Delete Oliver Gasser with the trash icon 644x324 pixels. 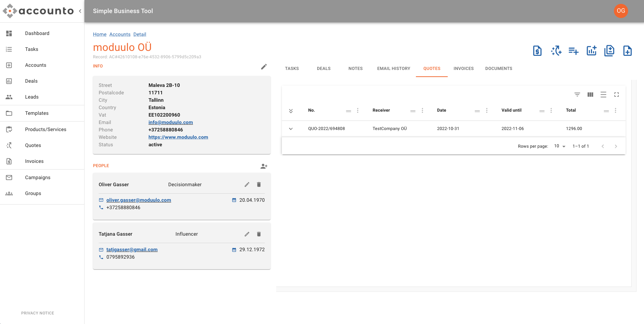[x=259, y=184]
